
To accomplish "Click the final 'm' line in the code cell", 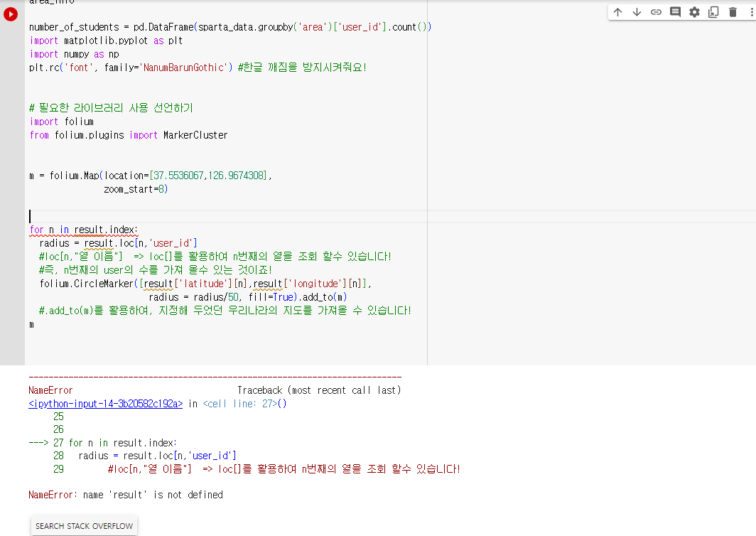I will click(32, 325).
